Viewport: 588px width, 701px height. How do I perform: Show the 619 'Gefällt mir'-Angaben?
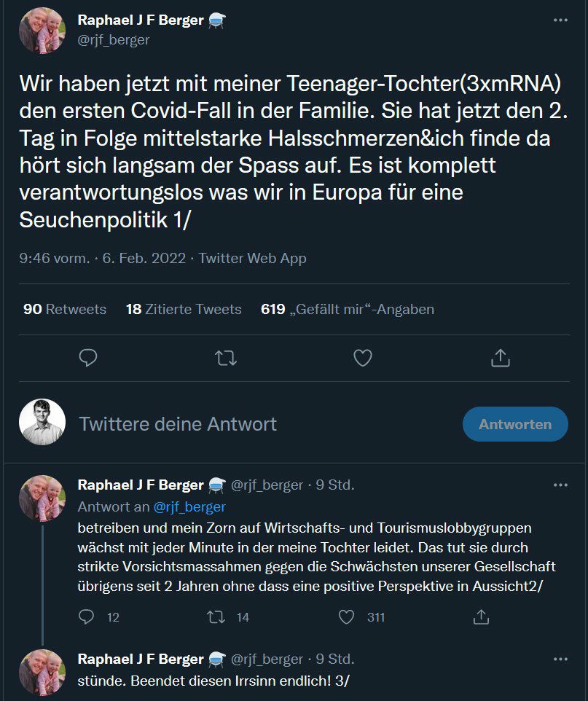click(348, 309)
